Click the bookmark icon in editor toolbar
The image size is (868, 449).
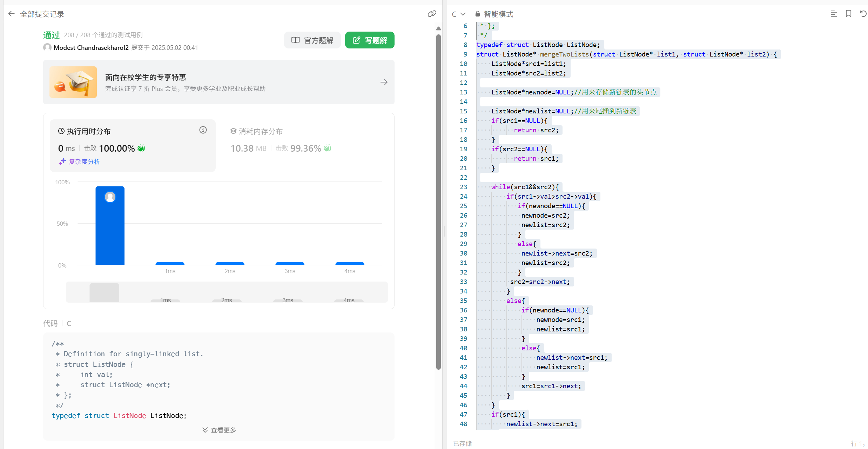(848, 14)
